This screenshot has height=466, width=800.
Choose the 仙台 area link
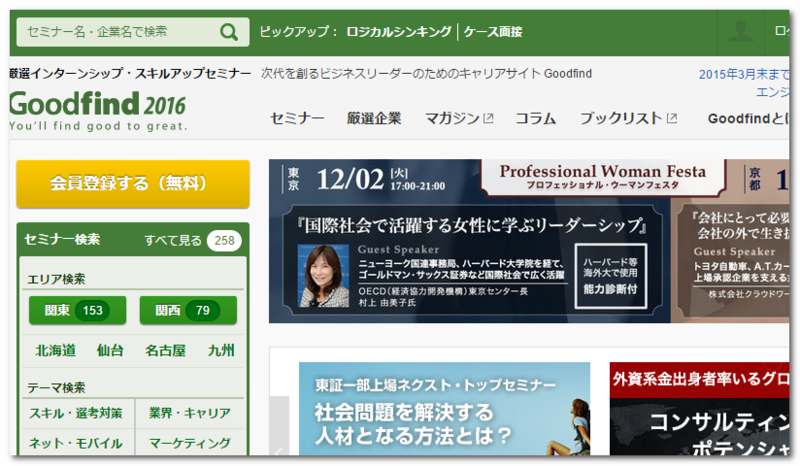pyautogui.click(x=110, y=351)
